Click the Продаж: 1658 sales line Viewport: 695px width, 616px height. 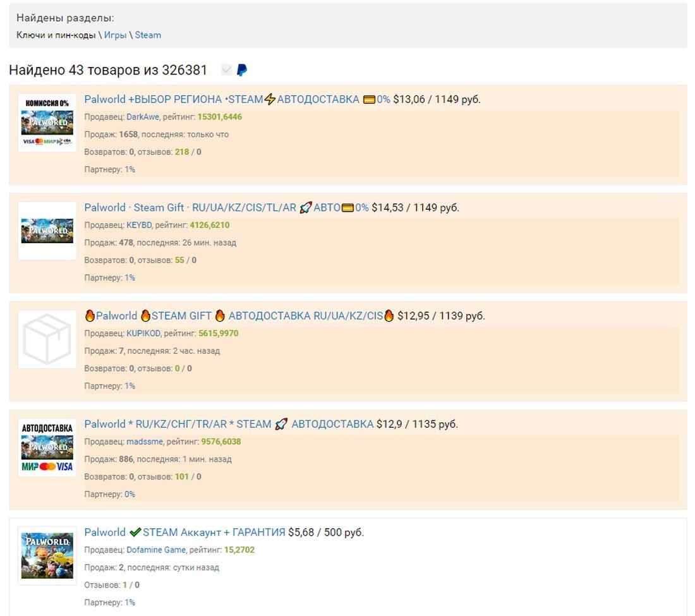coord(157,135)
